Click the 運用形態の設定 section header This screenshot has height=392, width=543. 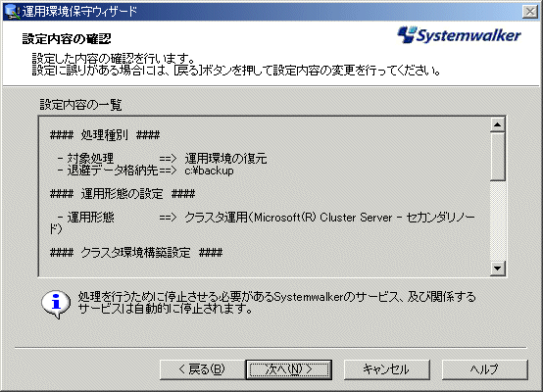point(123,194)
